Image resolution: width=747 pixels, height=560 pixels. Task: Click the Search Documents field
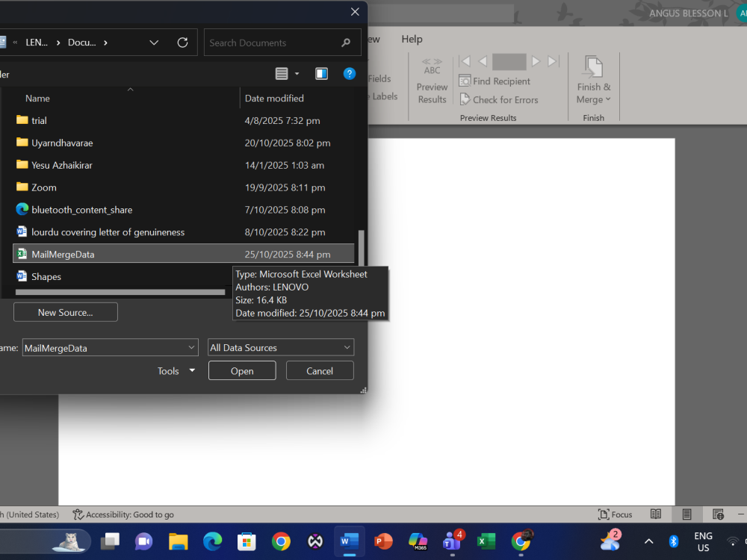click(273, 43)
